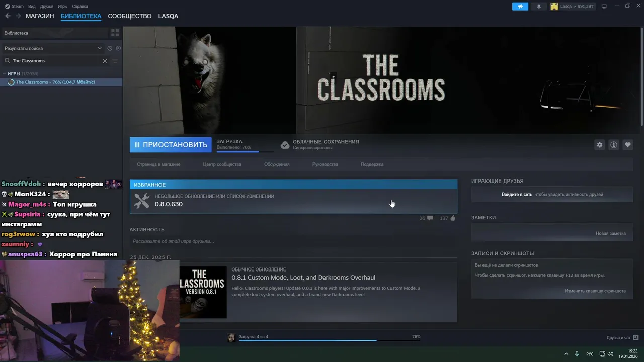This screenshot has width=644, height=362.
Task: Switch to Big Picture mode monitor icon
Action: coord(604,6)
